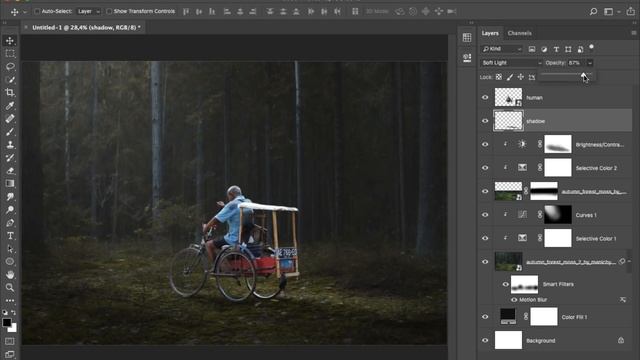Screen dimensions: 640x360
Task: Hide the Brightness/Contrast adjustment layer
Action: [x=485, y=144]
